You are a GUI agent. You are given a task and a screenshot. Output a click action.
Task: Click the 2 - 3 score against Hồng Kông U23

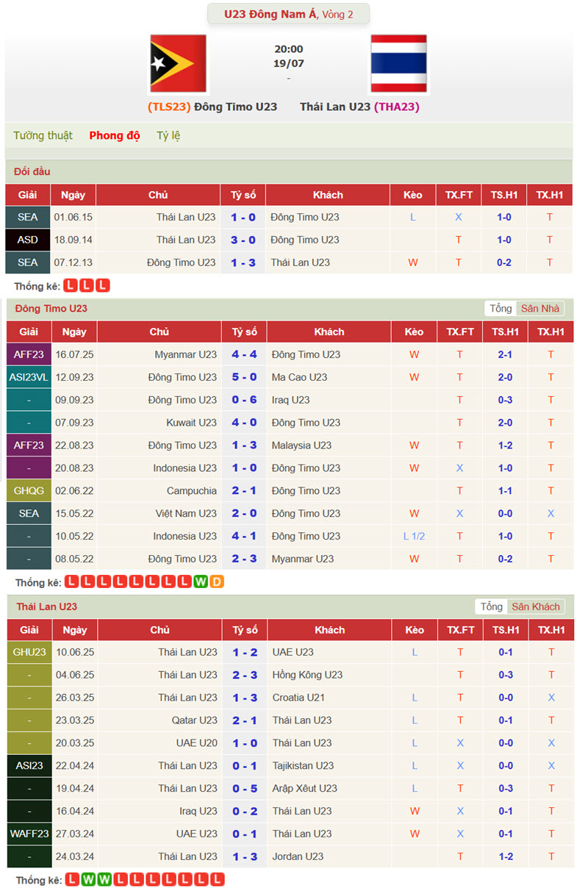(245, 675)
